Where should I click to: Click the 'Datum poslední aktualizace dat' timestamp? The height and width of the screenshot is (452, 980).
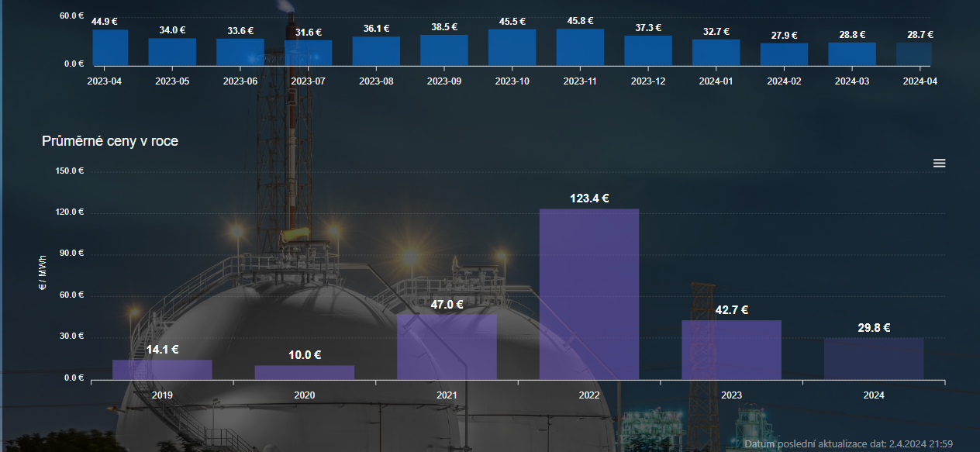pos(848,444)
